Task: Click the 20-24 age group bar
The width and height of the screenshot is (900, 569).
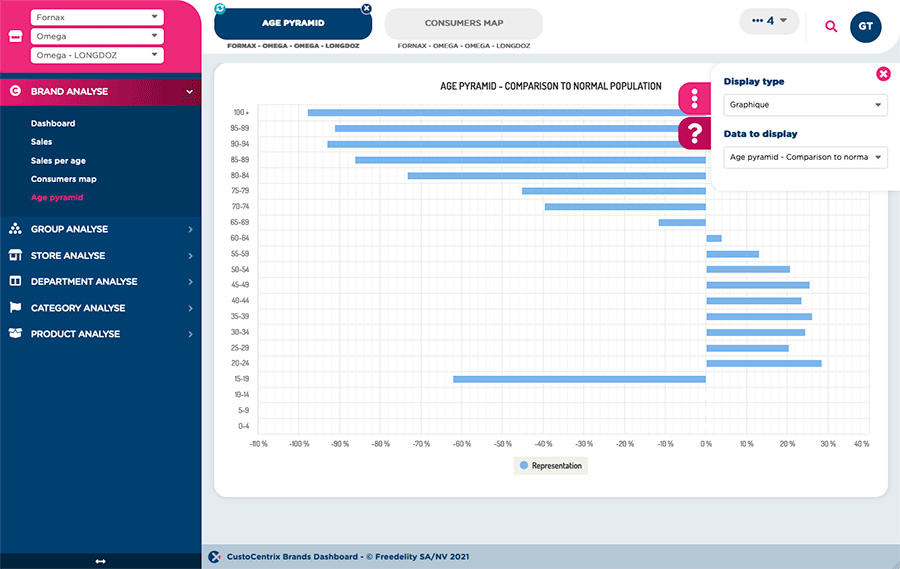Action: 763,363
